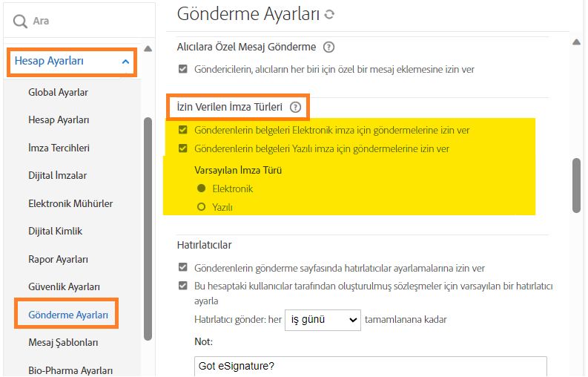Toggle the private message per recipient checkbox
The height and width of the screenshot is (377, 588).
183,69
